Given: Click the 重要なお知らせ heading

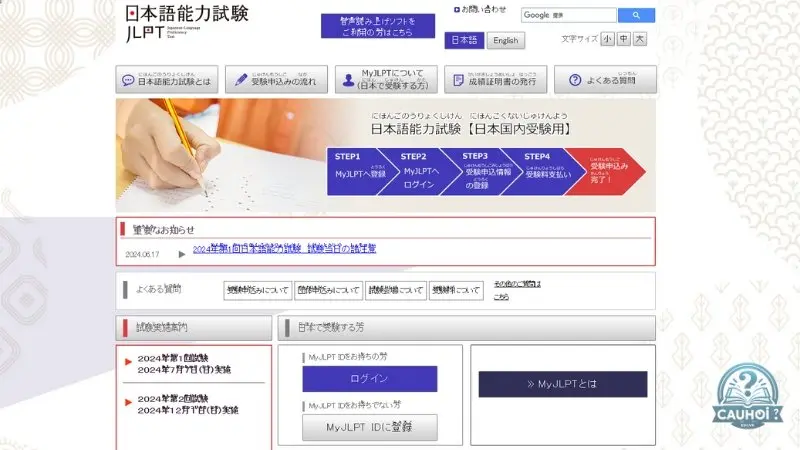Looking at the screenshot, I should point(163,230).
